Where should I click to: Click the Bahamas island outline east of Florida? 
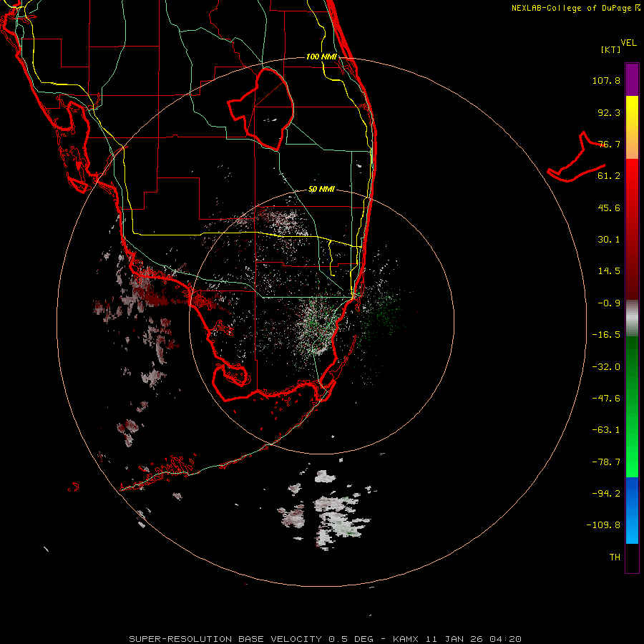[577, 157]
